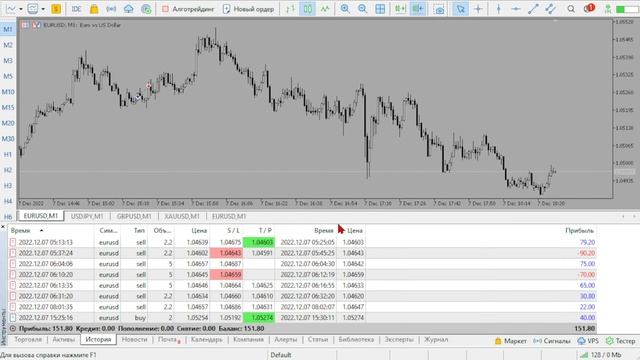Select the equidistant channel tool
The image size is (640, 360).
pyautogui.click(x=551, y=9)
